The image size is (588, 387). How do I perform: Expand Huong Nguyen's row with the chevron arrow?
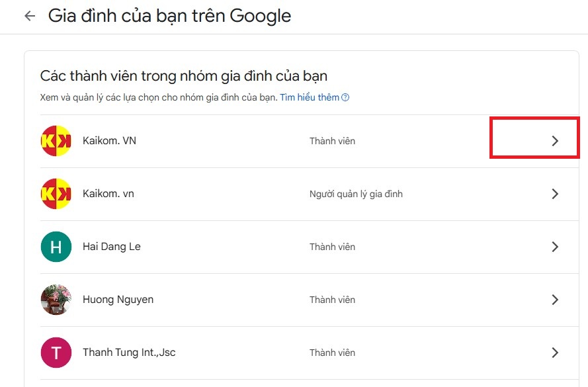(x=555, y=300)
